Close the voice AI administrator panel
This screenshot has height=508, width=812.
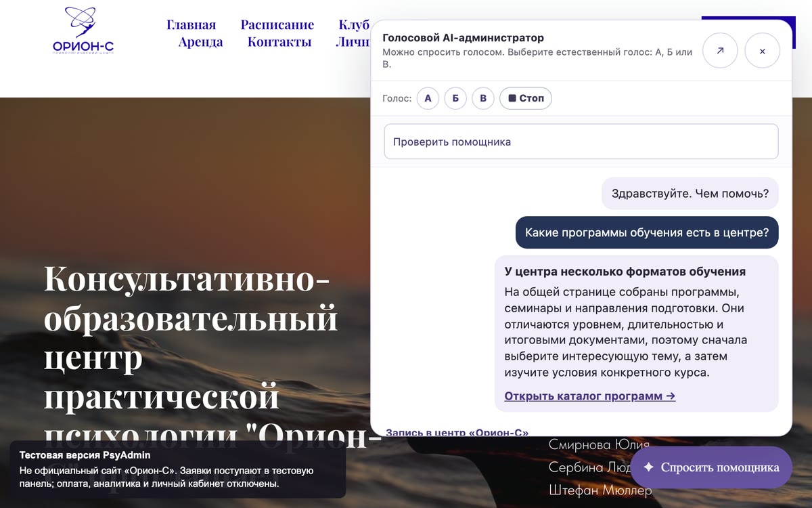(762, 51)
